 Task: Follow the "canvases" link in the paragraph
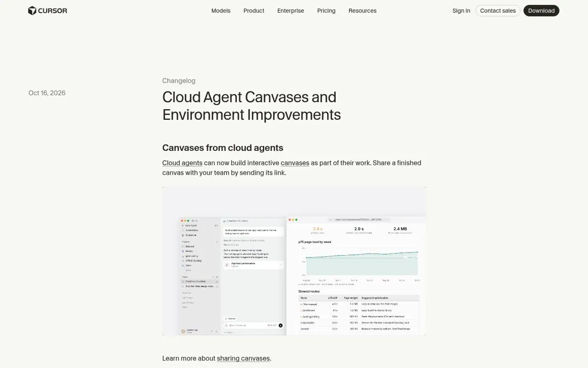295,163
